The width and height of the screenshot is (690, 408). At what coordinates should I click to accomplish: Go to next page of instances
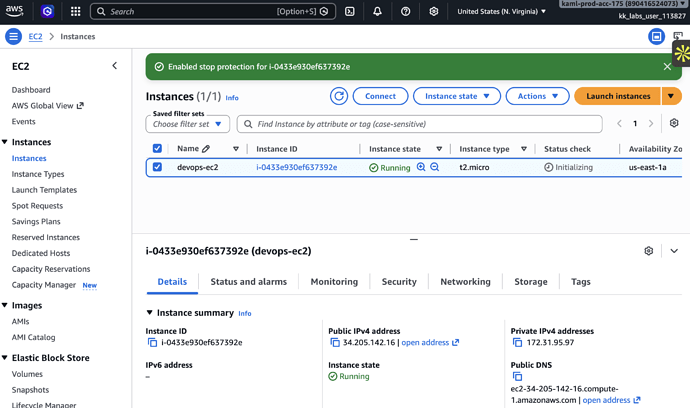[651, 124]
